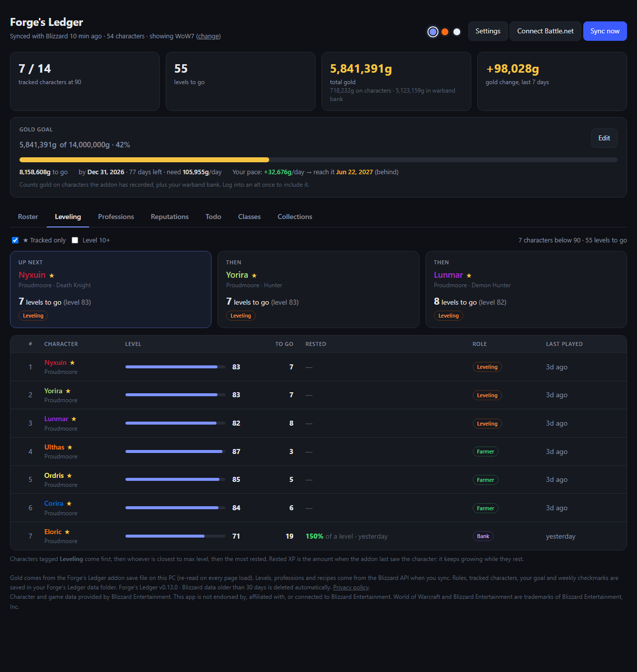Screen dimensions: 637x672
Task: Toggle star on Yorira's Then card
Action: click(x=254, y=275)
